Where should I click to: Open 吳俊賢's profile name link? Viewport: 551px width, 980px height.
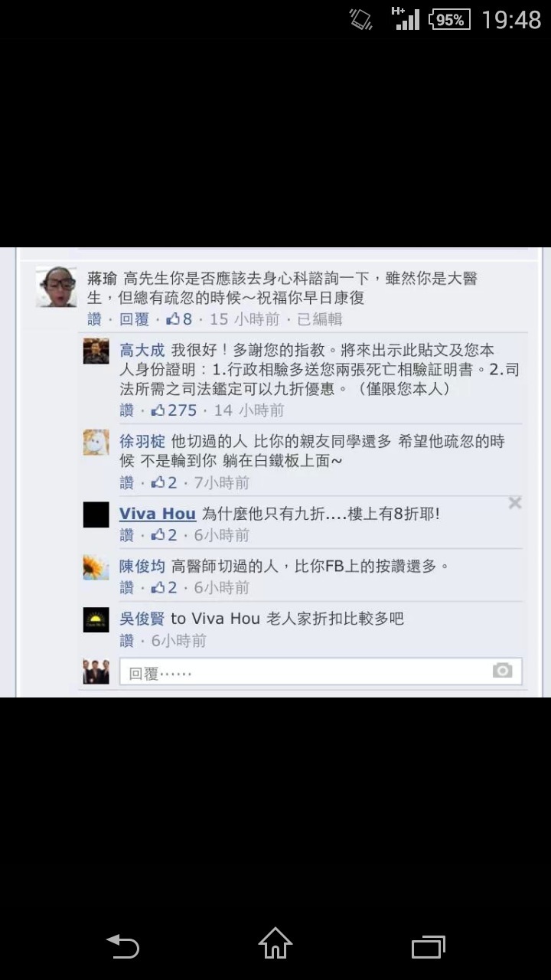click(142, 619)
